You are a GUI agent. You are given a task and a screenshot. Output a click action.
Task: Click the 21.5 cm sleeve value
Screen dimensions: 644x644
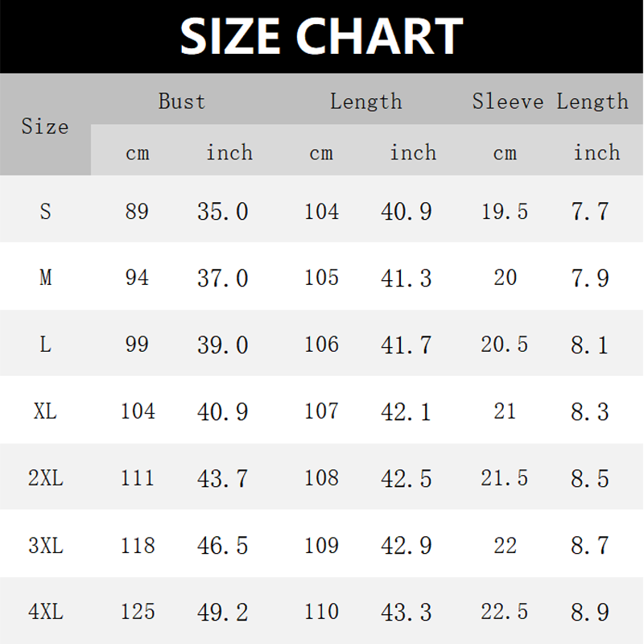coord(505,478)
